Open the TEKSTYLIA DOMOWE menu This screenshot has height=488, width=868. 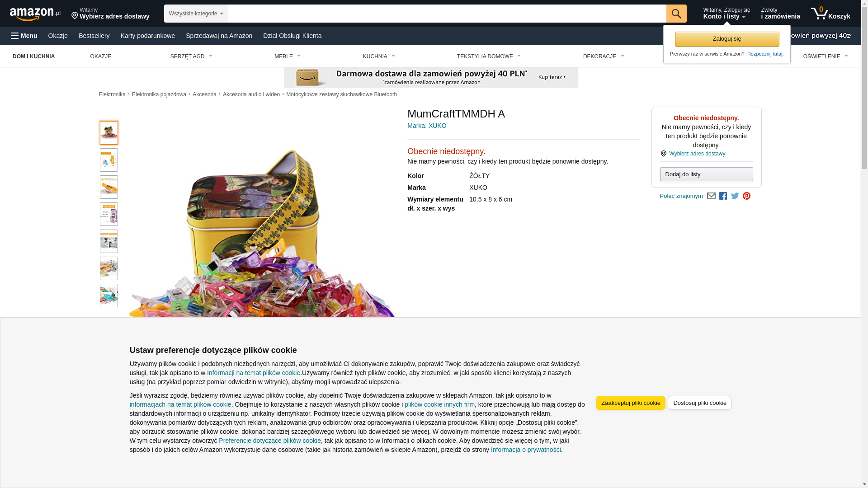pos(489,56)
